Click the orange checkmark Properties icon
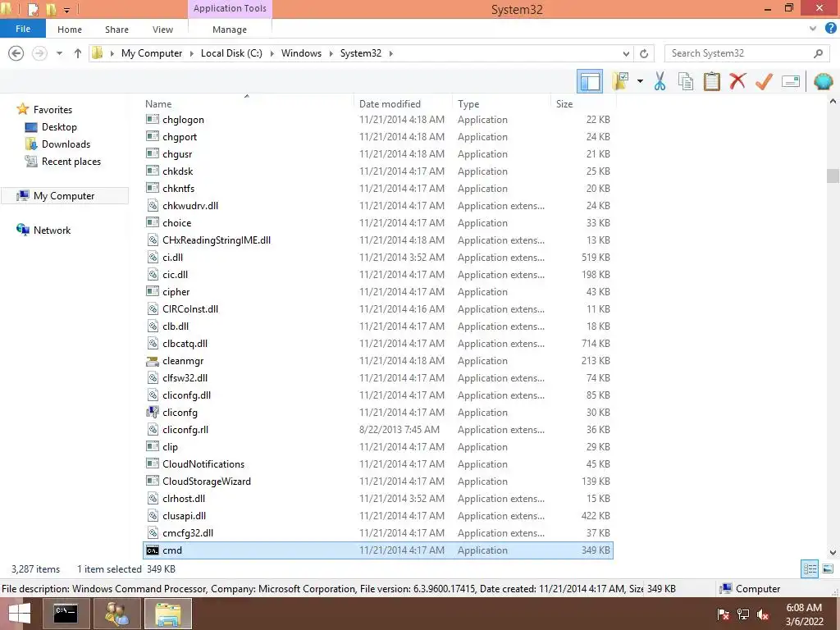The image size is (840, 630). pyautogui.click(x=764, y=81)
